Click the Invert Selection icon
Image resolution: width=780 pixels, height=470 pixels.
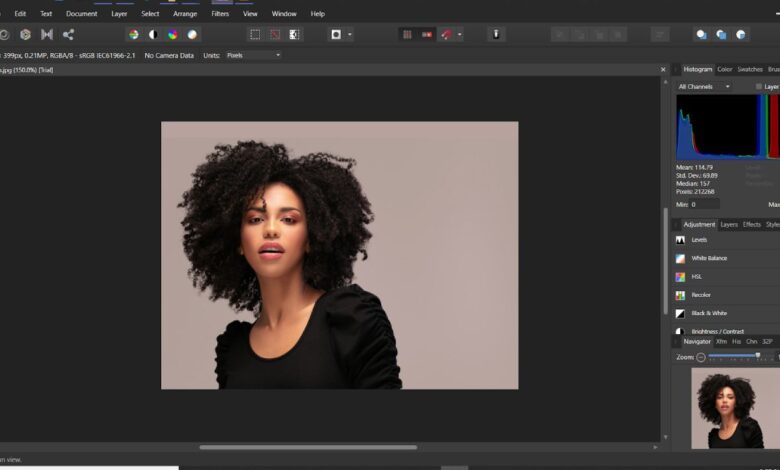(294, 34)
